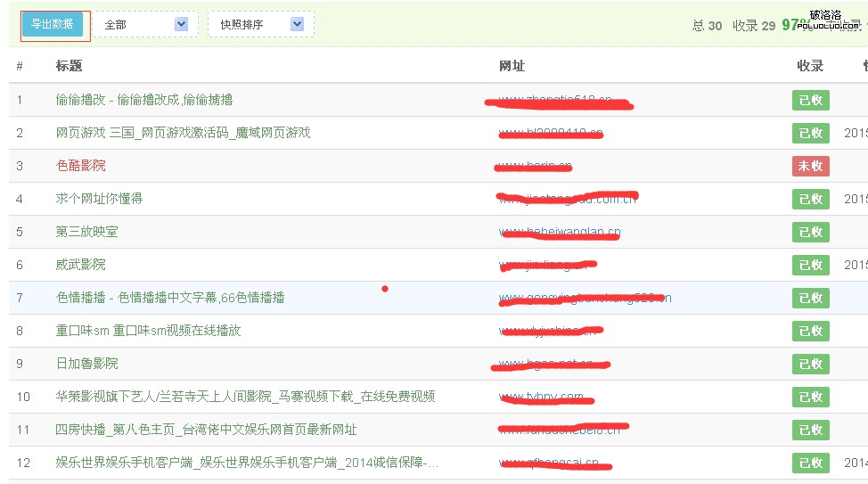Expand the 快照排序 sort dropdown
Image resolution: width=868 pixels, height=484 pixels.
coord(257,24)
